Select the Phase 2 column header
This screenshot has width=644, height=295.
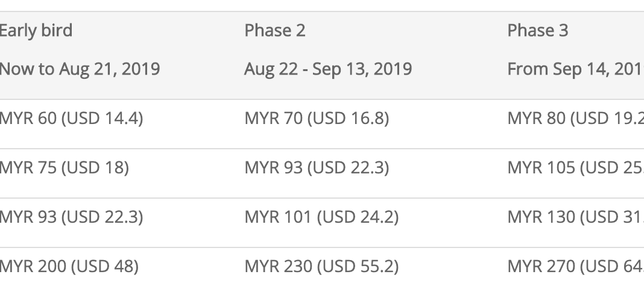click(x=275, y=31)
